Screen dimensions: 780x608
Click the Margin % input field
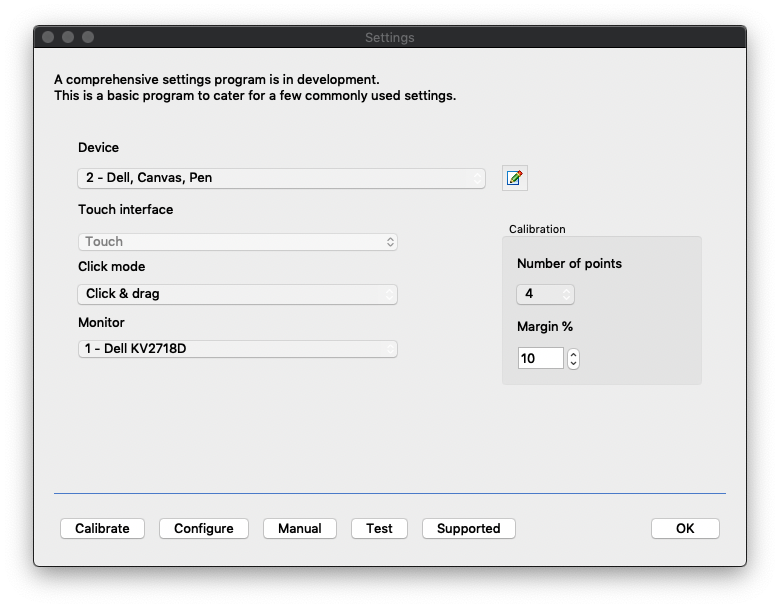[x=540, y=358]
